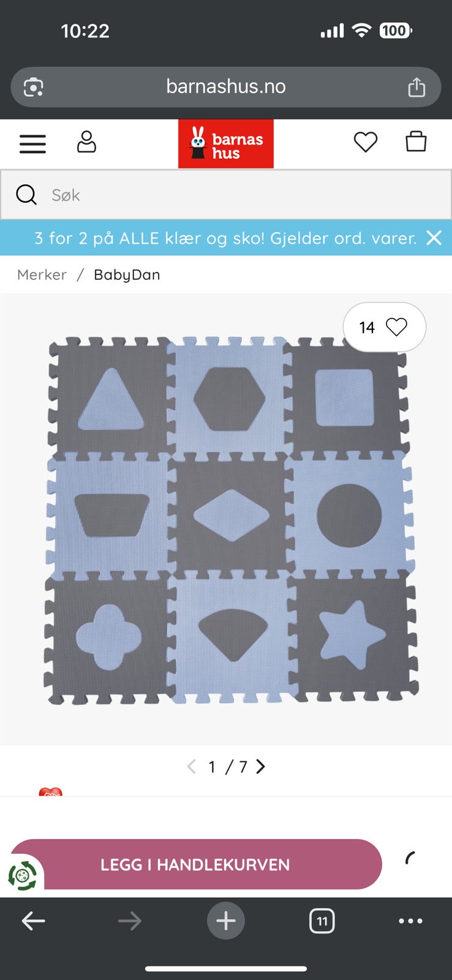Open the Merker breadcrumb link
This screenshot has height=980, width=452.
[42, 274]
